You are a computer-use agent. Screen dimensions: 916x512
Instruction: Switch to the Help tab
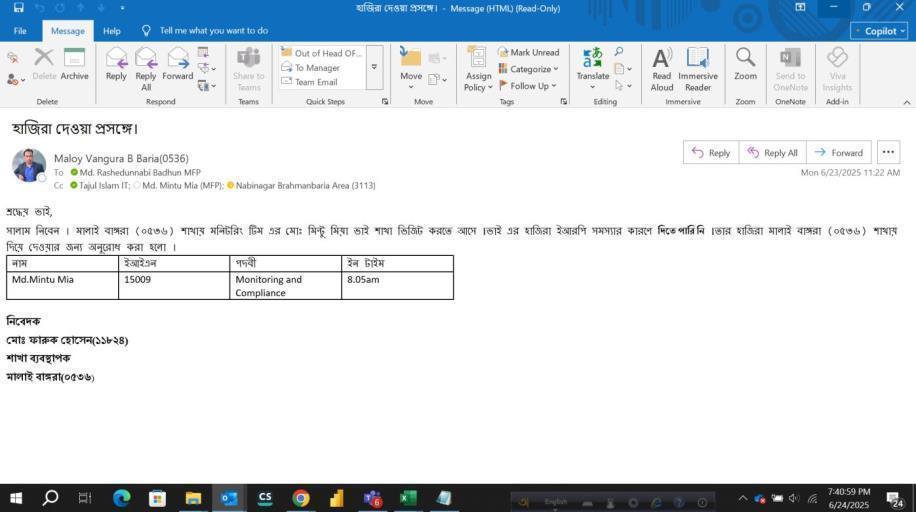111,31
